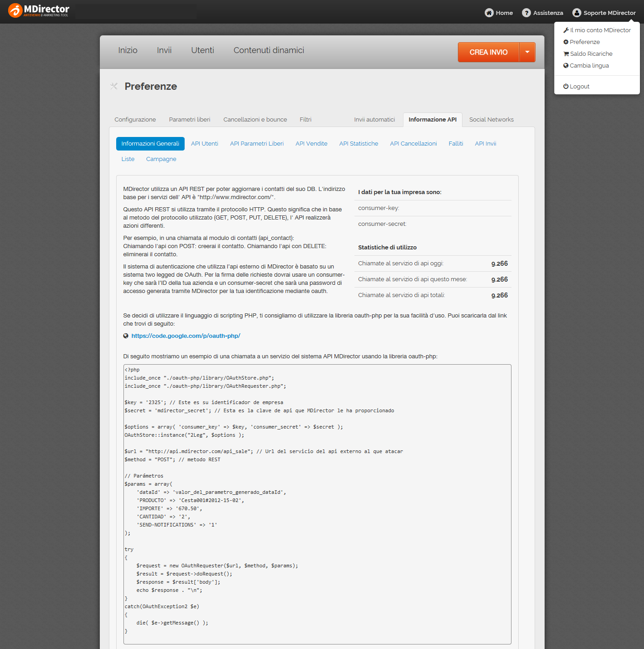Click the 'Chiamate al servizio di api totali' row
This screenshot has height=649, width=644.
(x=433, y=295)
